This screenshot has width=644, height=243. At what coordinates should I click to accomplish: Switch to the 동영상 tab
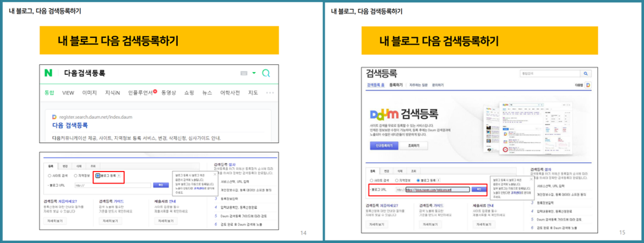[x=169, y=93]
